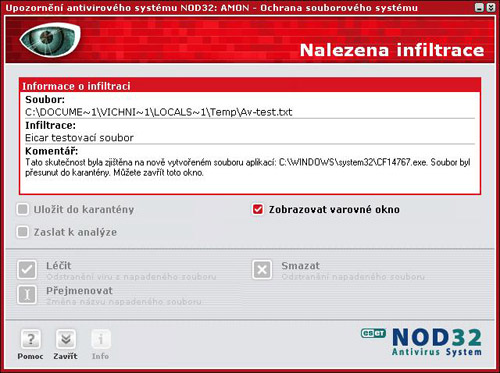Click the Zavřít label
Screen dimensions: 500x373
tap(65, 356)
